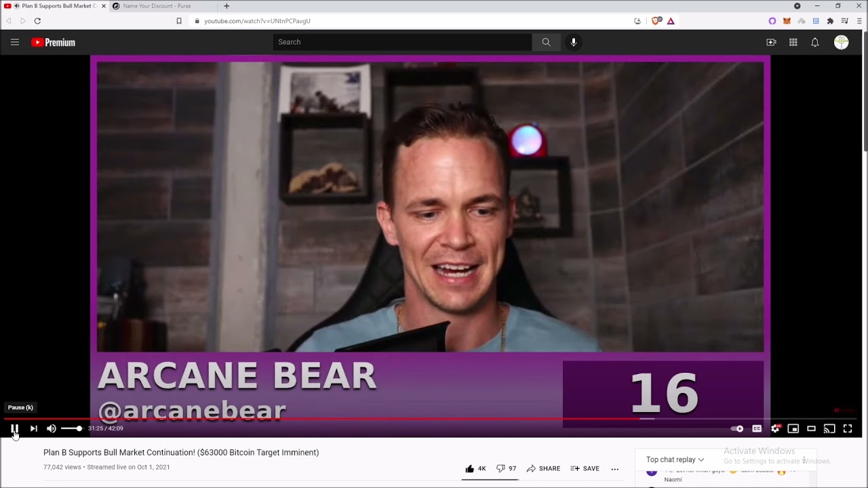Open the media control playlist icon
This screenshot has height=488, width=868.
[x=845, y=21]
